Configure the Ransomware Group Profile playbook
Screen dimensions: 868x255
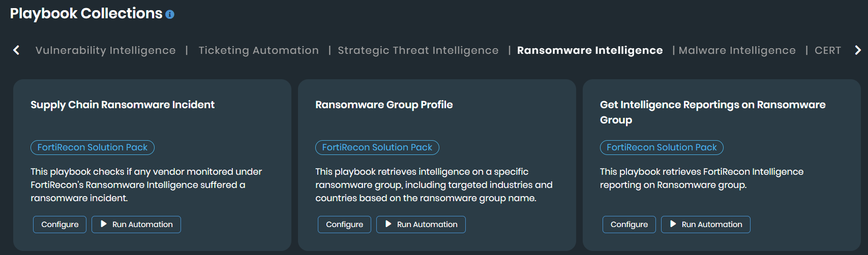(345, 225)
